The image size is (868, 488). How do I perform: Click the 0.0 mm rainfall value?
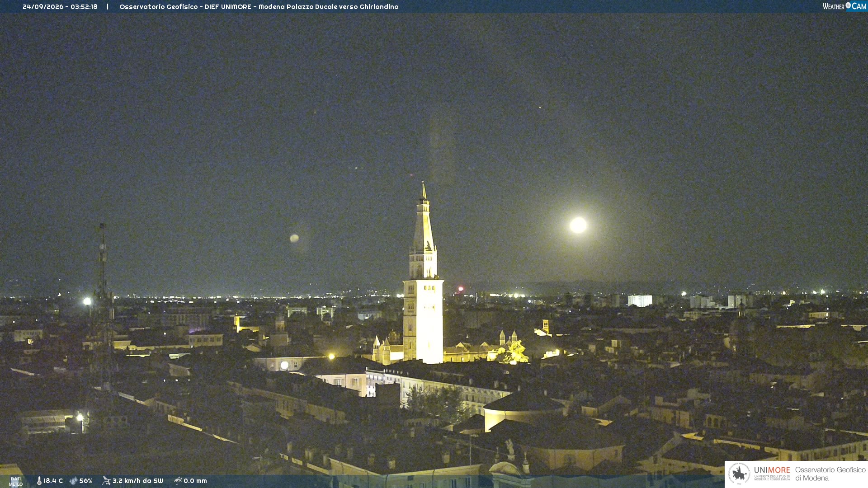(x=195, y=481)
